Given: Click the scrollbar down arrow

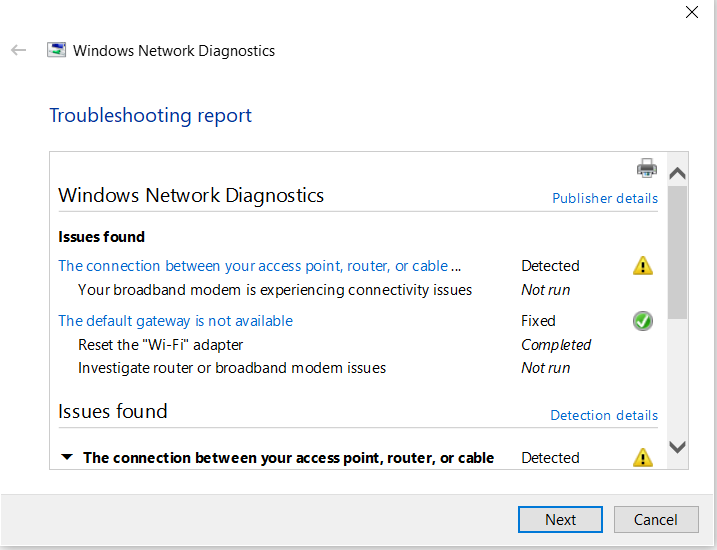Looking at the screenshot, I should 677,447.
